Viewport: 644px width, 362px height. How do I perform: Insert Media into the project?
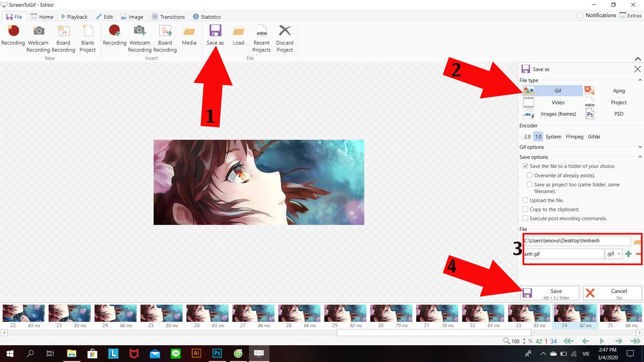(x=189, y=36)
